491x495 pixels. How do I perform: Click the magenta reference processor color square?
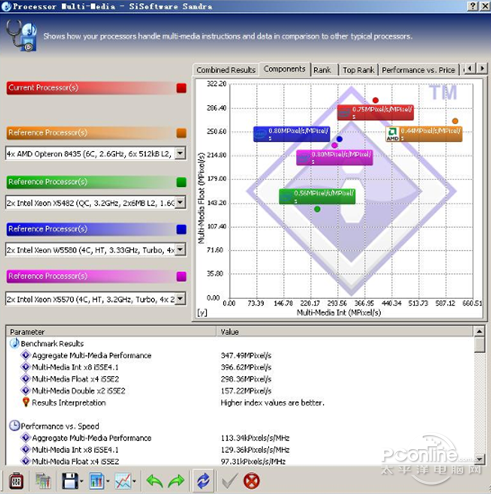(x=181, y=276)
